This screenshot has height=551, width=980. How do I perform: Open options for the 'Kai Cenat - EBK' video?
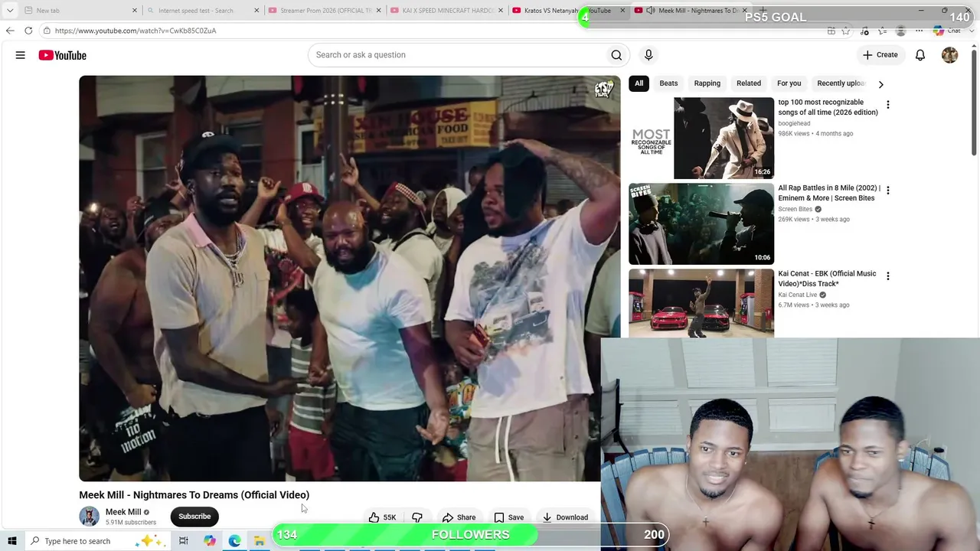tap(888, 276)
